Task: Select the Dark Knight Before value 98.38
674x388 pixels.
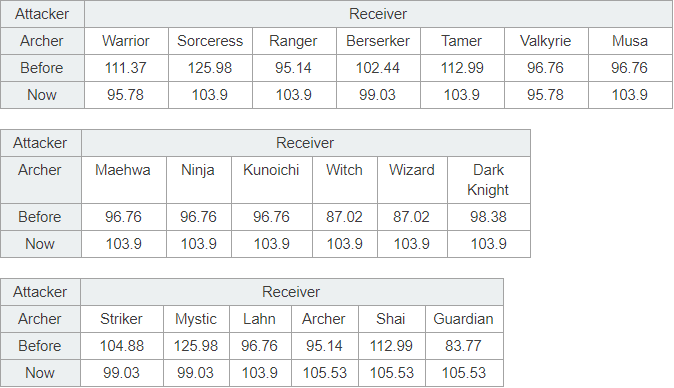Action: pos(489,217)
